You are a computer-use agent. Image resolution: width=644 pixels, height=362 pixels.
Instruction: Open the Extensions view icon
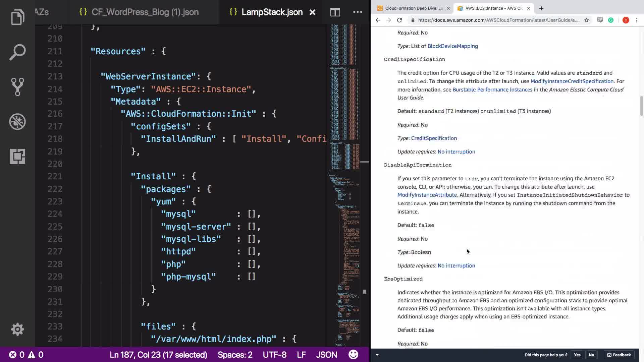point(17,157)
